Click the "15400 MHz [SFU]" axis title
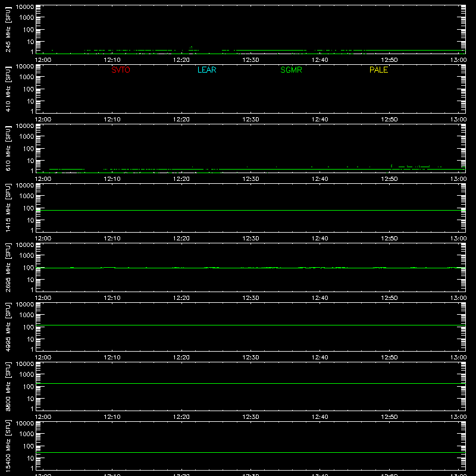This screenshot has height=476, width=476. 8,446
